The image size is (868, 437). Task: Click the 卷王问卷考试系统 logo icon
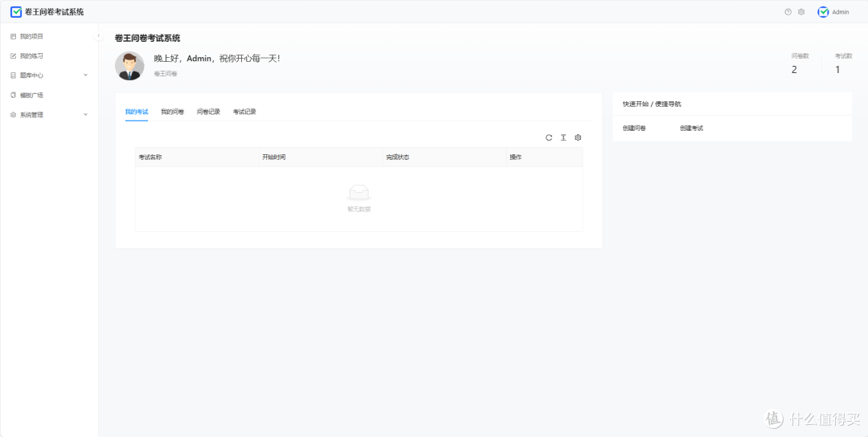16,11
